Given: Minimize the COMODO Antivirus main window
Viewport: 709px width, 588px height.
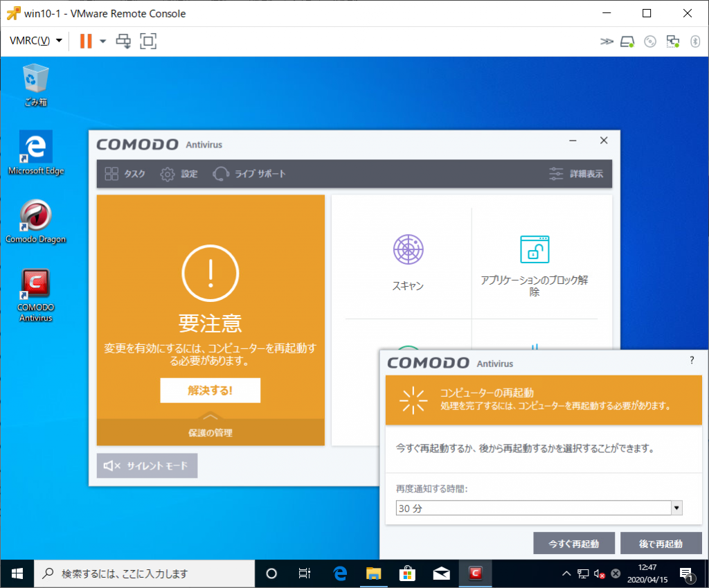Looking at the screenshot, I should point(573,141).
